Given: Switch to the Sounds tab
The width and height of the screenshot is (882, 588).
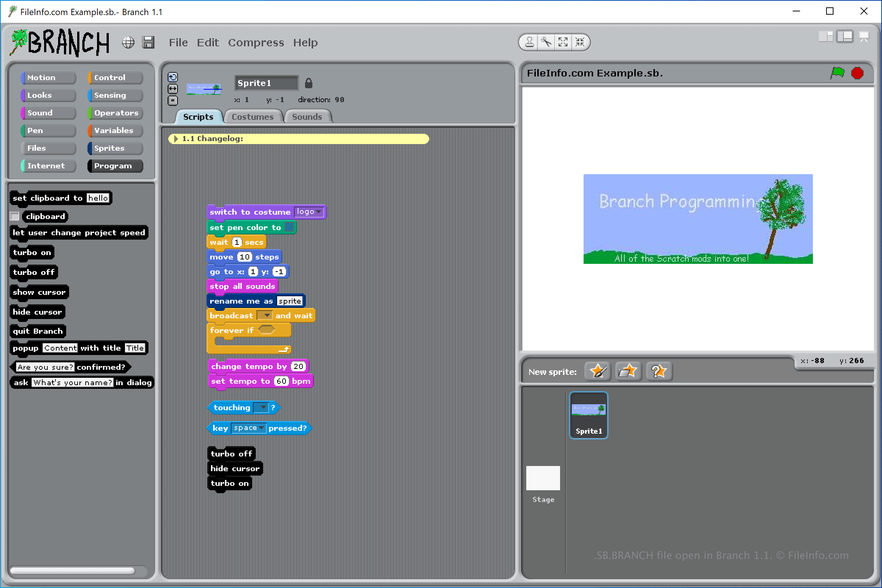Looking at the screenshot, I should [x=307, y=117].
